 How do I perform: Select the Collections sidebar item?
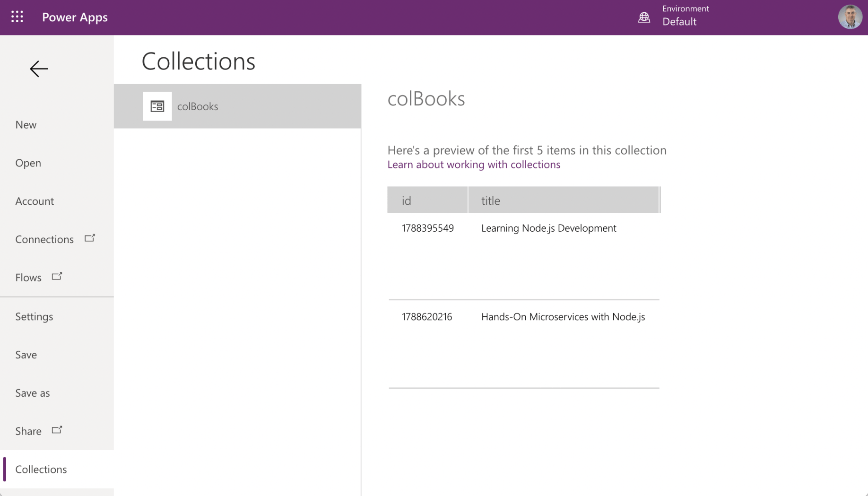point(41,470)
